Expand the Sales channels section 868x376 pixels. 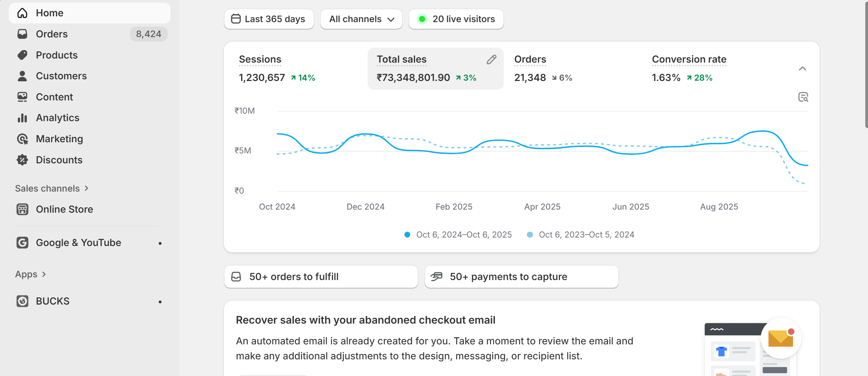coord(52,189)
